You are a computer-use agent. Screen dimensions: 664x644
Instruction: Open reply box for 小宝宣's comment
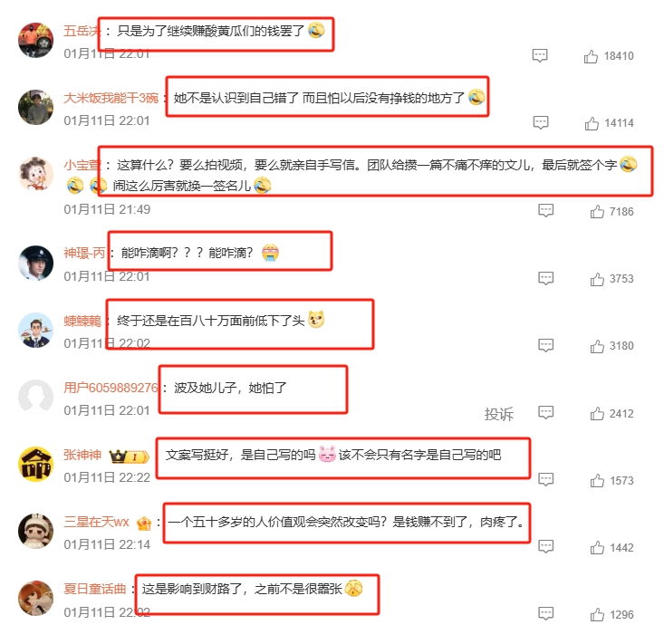tap(545, 210)
